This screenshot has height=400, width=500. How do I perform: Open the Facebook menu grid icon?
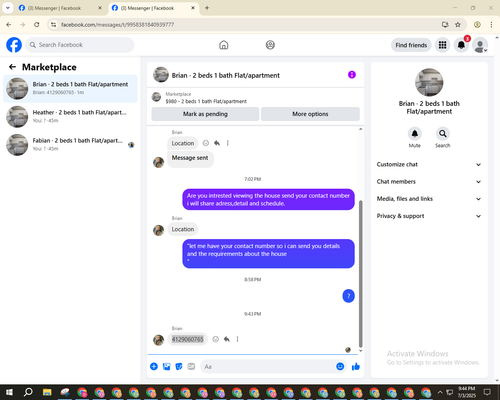pyautogui.click(x=442, y=45)
